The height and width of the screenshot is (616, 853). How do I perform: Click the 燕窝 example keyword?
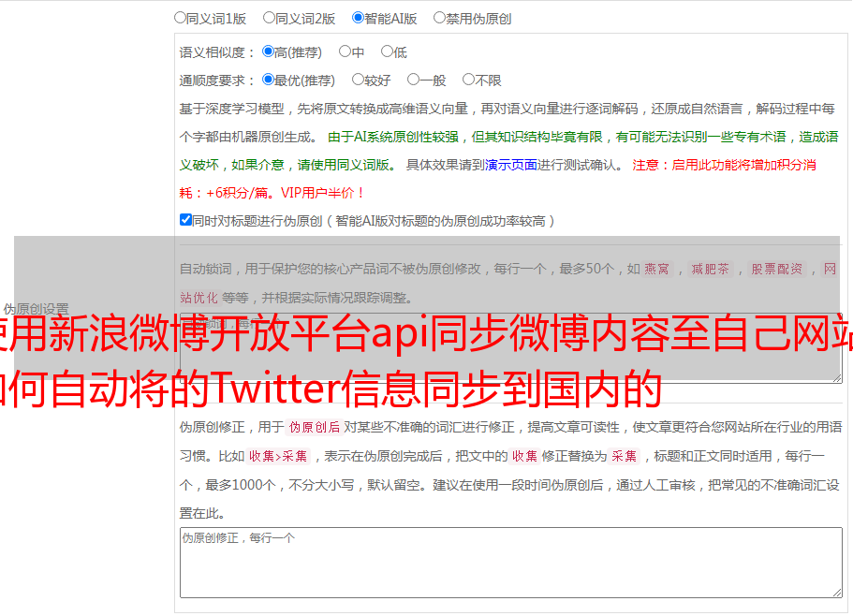pyautogui.click(x=656, y=269)
